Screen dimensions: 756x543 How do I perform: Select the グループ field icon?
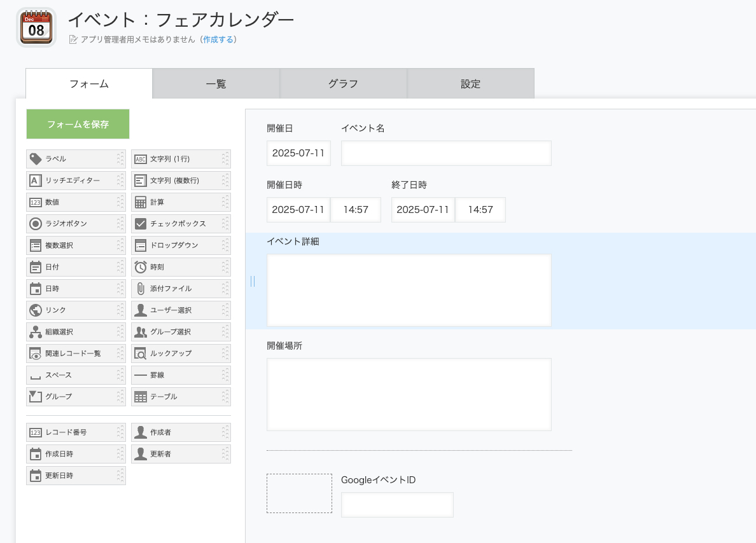pos(35,397)
